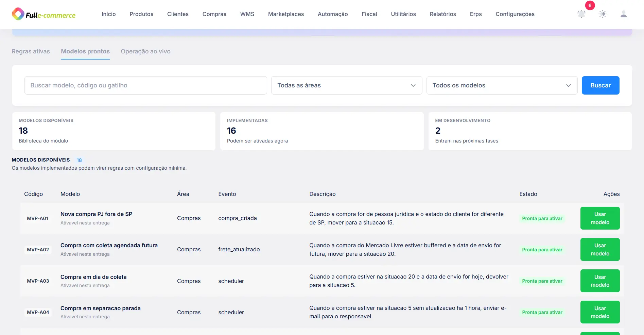Select model name Compra em dia de coleta
The width and height of the screenshot is (644, 335).
[93, 277]
